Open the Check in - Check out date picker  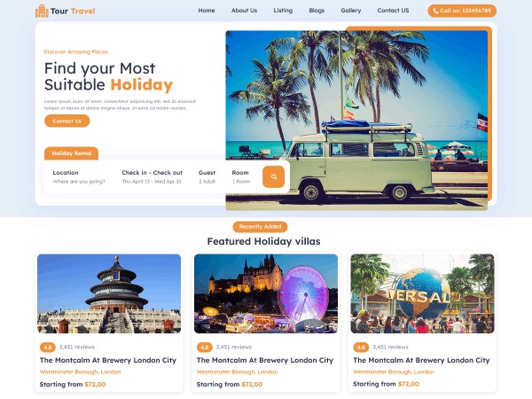152,176
